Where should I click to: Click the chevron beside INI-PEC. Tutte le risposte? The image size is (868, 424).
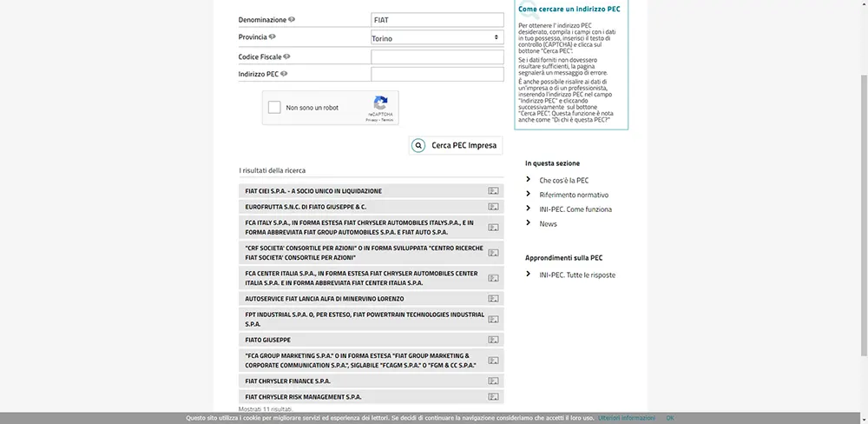pos(528,274)
